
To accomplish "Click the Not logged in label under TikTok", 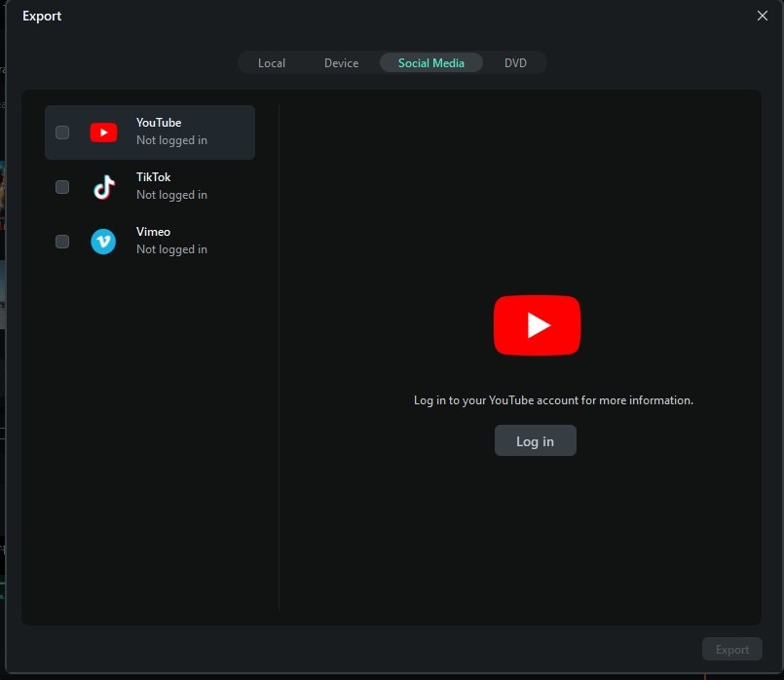I will pyautogui.click(x=171, y=194).
